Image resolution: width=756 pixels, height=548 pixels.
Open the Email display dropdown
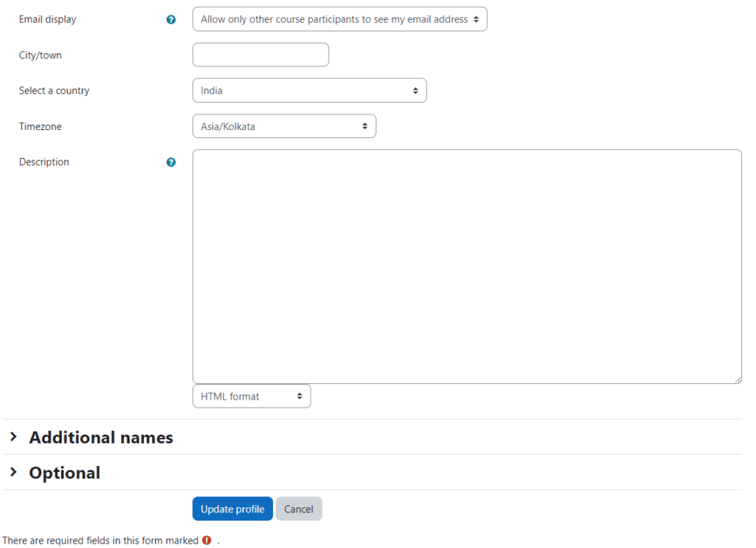point(340,20)
